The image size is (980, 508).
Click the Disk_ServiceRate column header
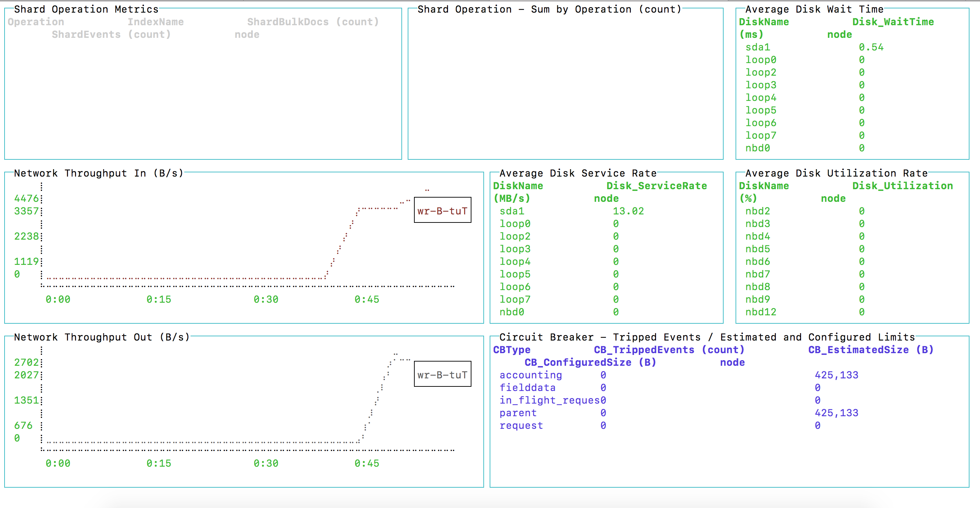click(656, 186)
